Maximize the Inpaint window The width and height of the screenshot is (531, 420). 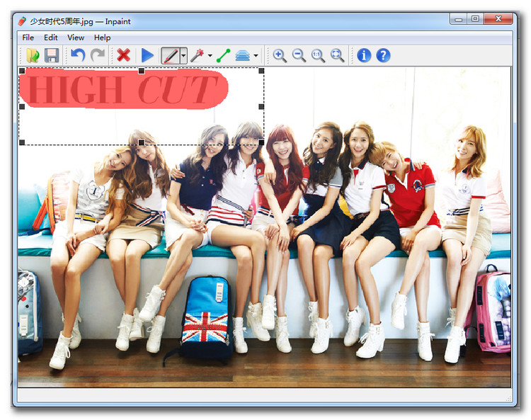pos(475,18)
